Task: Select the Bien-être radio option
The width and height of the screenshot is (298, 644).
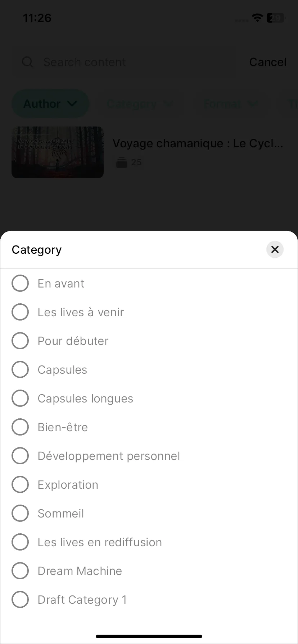Action: [x=20, y=427]
